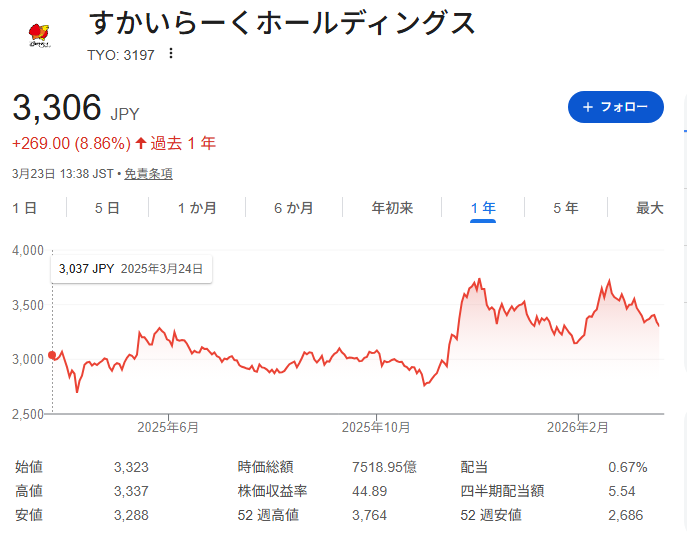Select the 最大 maximum range tab
This screenshot has width=687, height=553.
tap(650, 208)
